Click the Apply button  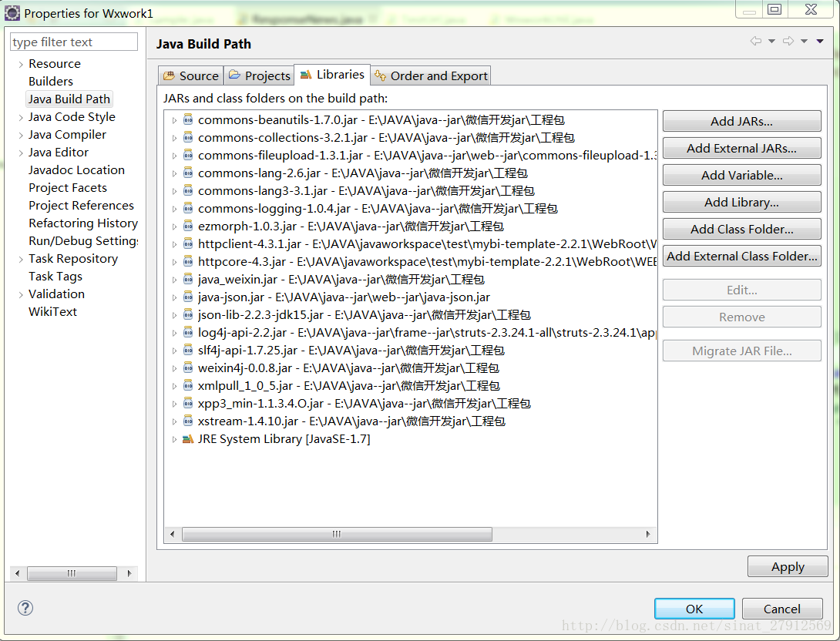(x=788, y=566)
